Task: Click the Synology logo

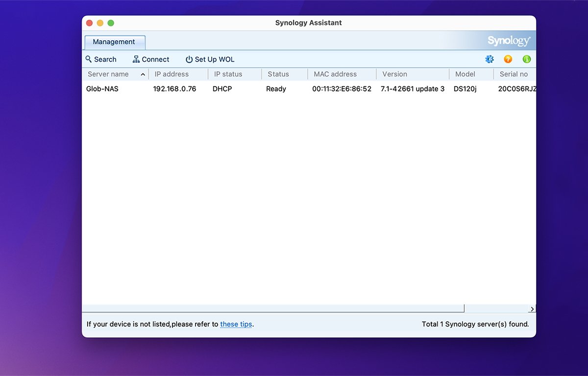Action: coord(509,41)
